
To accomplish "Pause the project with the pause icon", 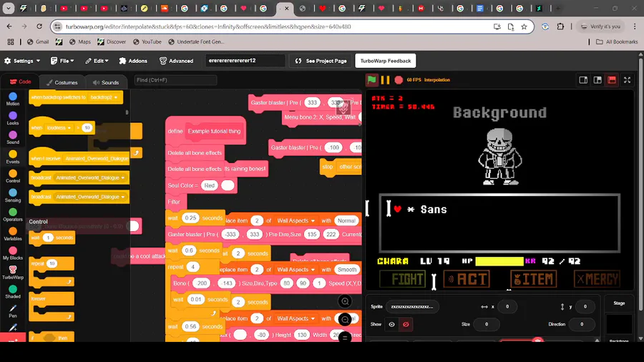I will (x=385, y=79).
